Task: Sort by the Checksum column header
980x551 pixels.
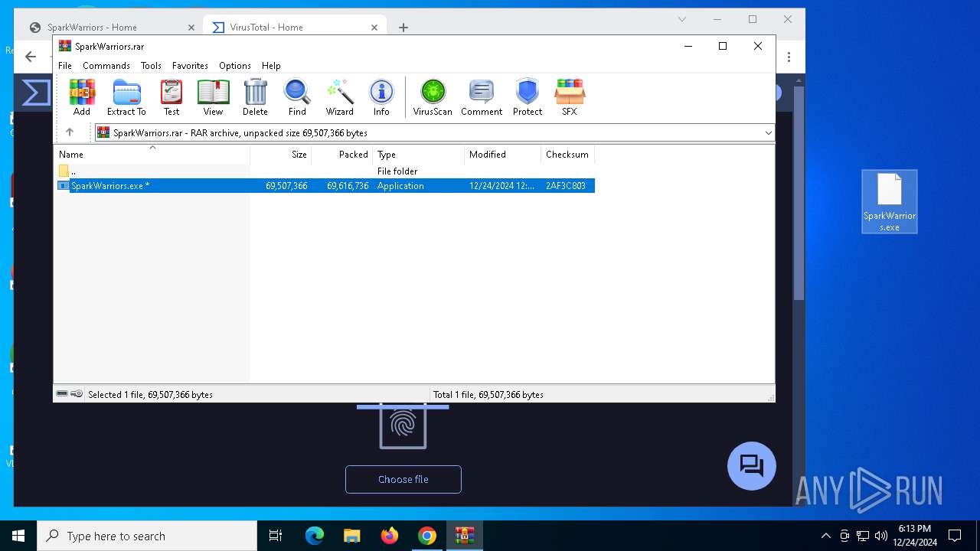Action: pyautogui.click(x=567, y=155)
